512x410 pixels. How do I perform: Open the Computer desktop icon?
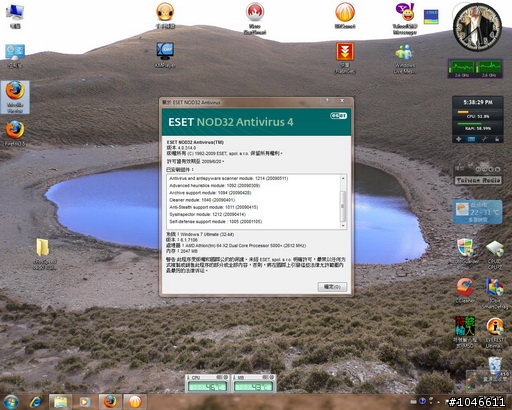pos(15,16)
